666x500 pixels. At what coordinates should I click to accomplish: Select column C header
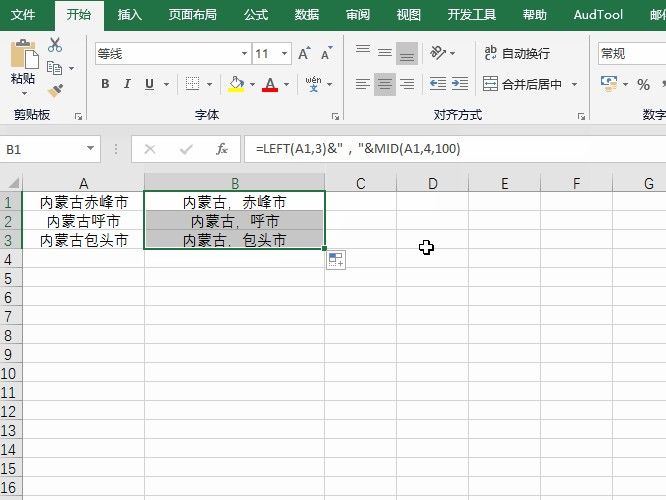(x=361, y=183)
